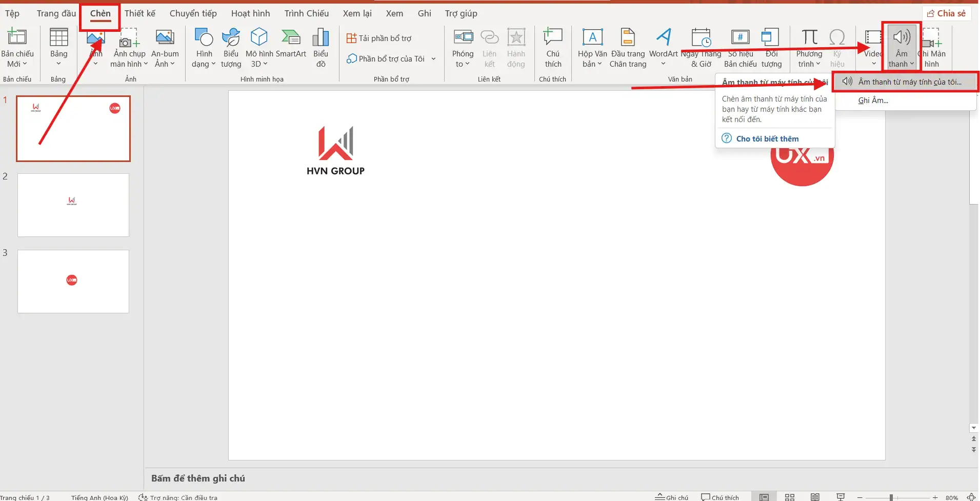
Task: Open the Âm thanh audio dropdown
Action: [902, 48]
